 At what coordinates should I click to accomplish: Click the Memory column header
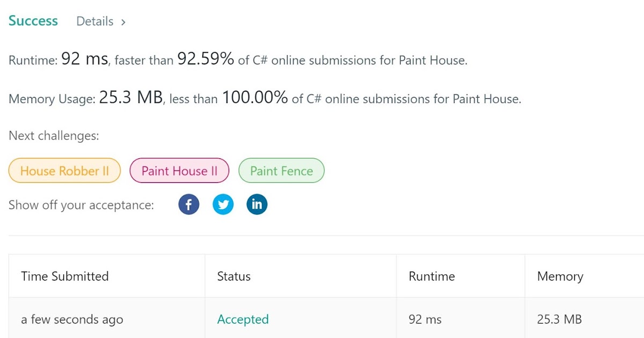click(x=560, y=276)
